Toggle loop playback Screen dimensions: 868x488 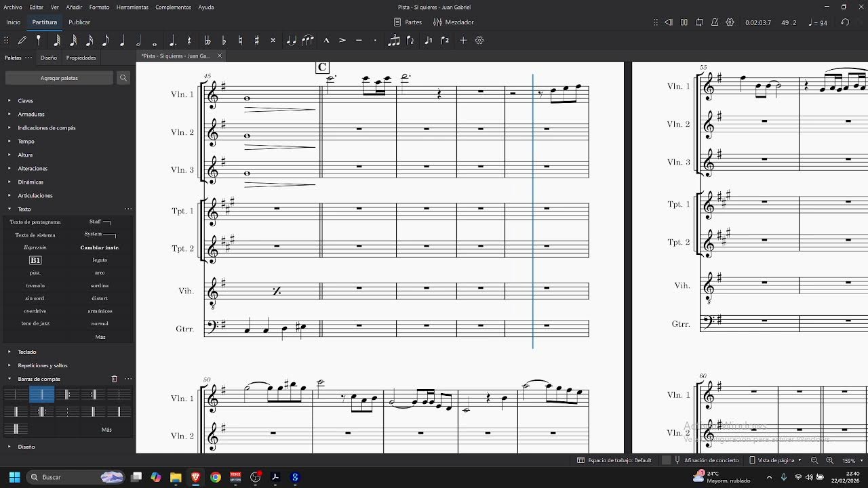[699, 22]
